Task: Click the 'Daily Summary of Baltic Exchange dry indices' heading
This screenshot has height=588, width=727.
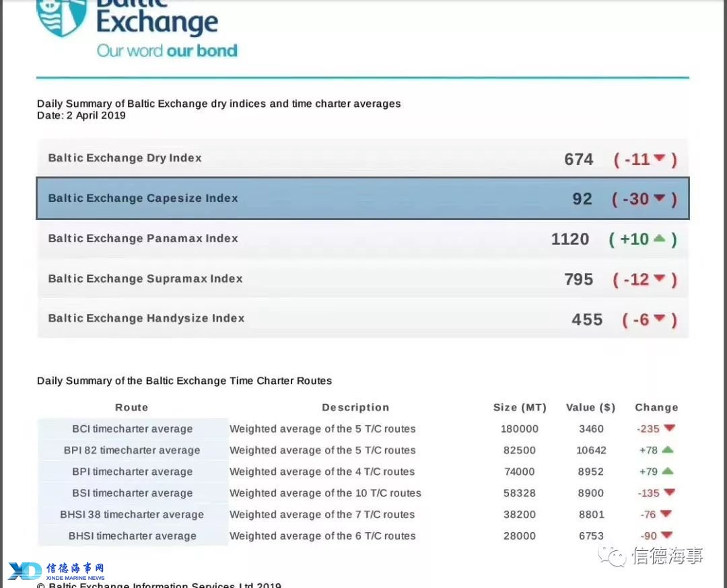Action: 219,104
